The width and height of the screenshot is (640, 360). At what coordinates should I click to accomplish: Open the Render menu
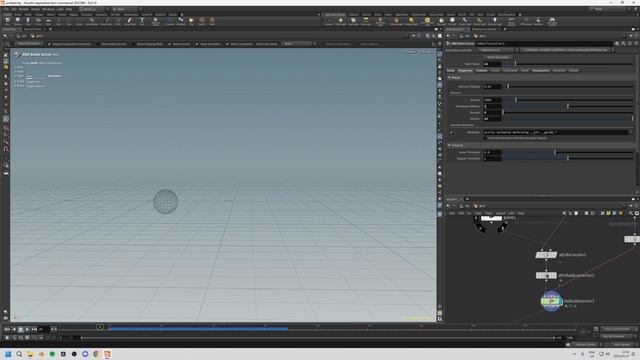[x=24, y=9]
